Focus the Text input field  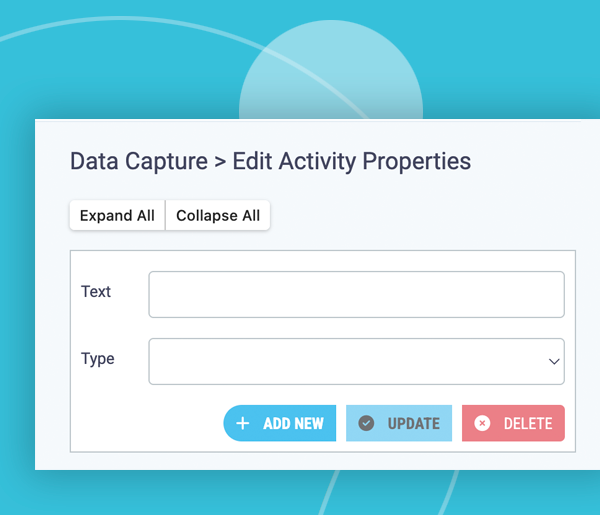pyautogui.click(x=356, y=294)
